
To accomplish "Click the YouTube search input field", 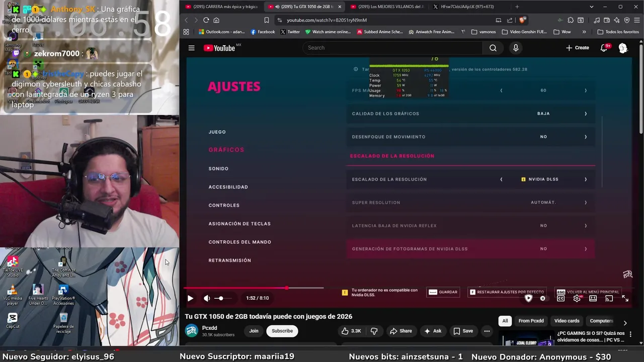I will (392, 48).
